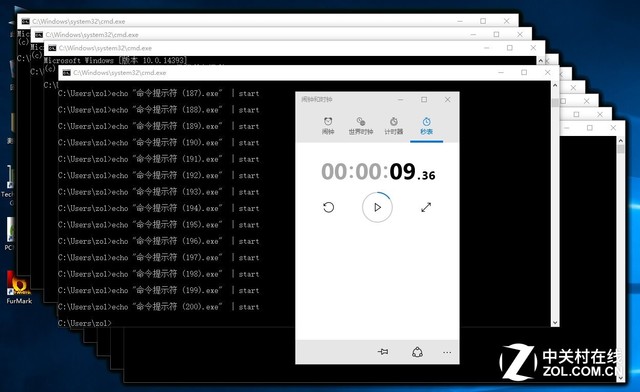Click the final empty C:\Users\zol> prompt line

pos(84,323)
